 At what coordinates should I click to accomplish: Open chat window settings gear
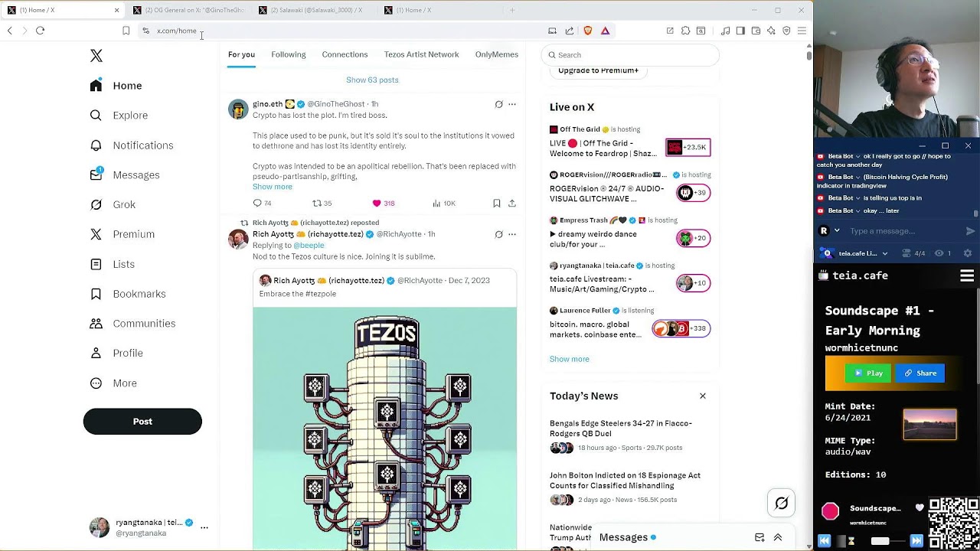point(967,253)
